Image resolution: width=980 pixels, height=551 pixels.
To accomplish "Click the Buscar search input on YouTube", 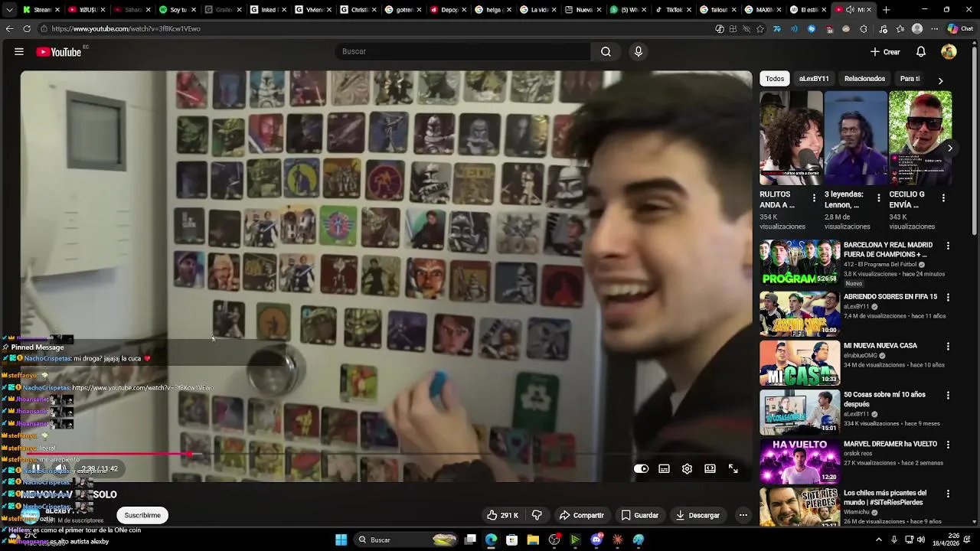I will [x=462, y=51].
